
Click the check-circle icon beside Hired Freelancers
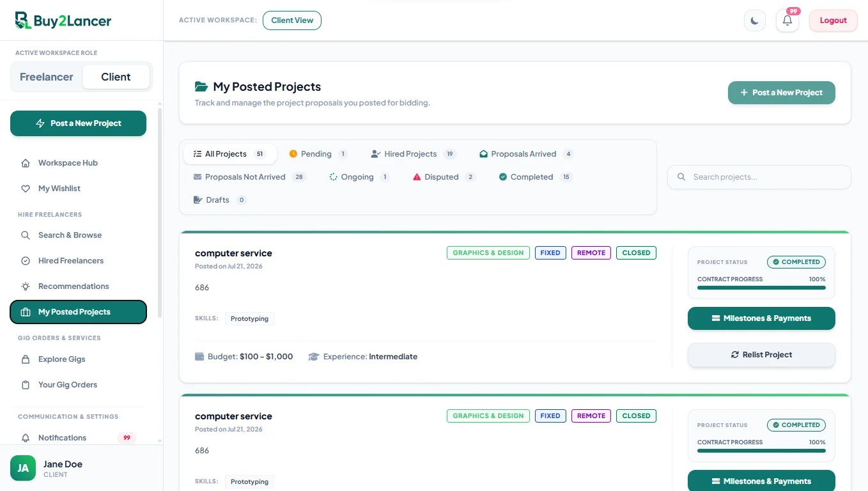point(26,261)
